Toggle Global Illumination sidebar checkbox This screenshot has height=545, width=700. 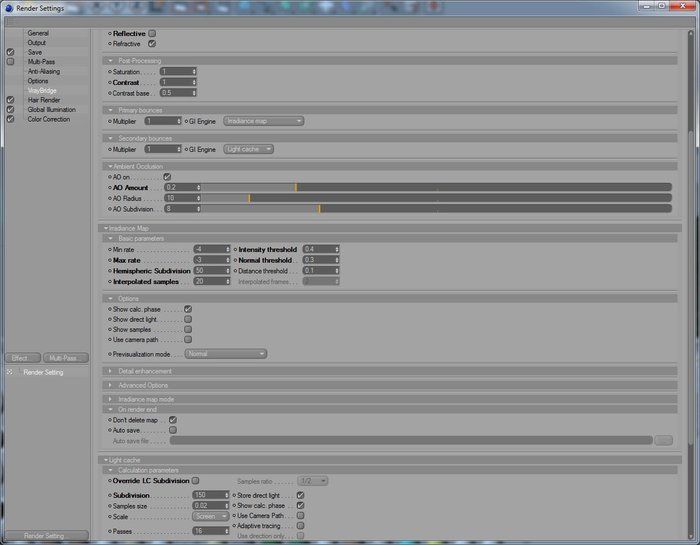click(10, 109)
